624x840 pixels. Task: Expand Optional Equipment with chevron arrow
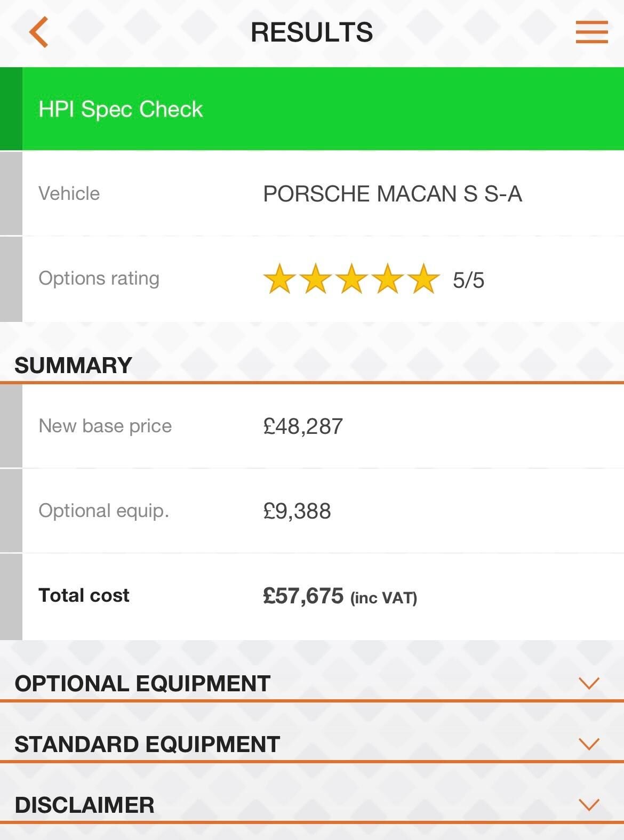[589, 683]
